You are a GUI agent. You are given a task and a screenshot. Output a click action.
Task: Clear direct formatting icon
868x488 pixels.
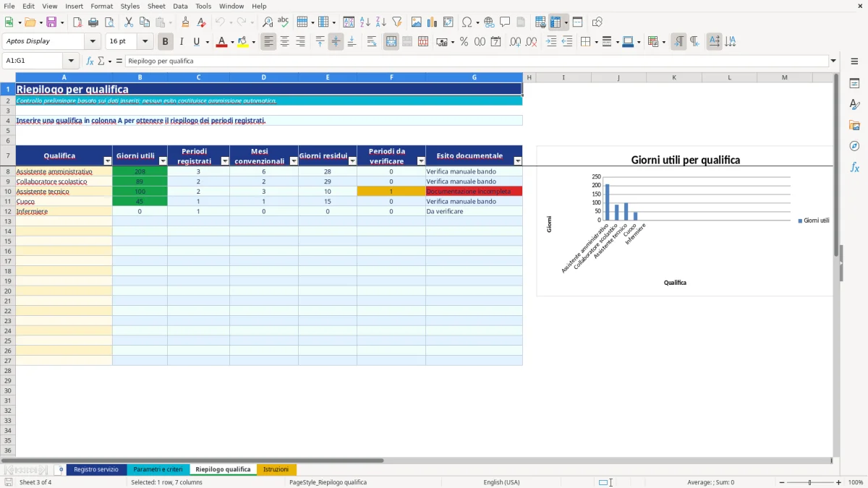click(202, 22)
